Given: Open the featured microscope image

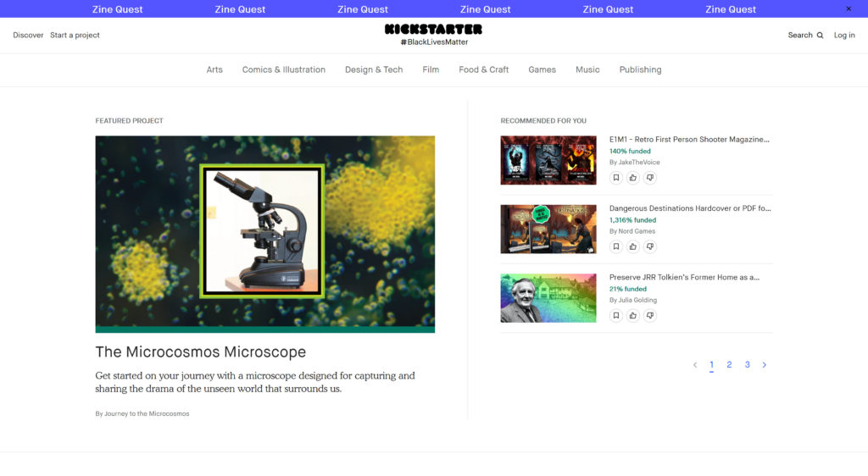Looking at the screenshot, I should [x=265, y=231].
